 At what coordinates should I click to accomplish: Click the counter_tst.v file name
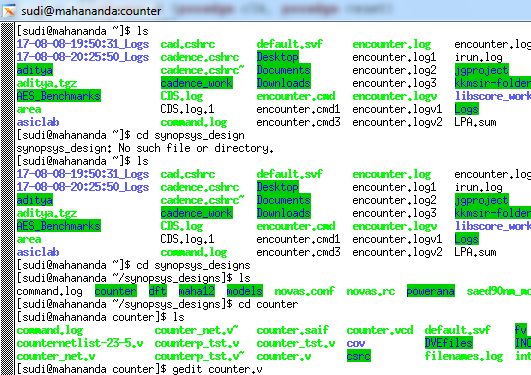[x=296, y=343]
